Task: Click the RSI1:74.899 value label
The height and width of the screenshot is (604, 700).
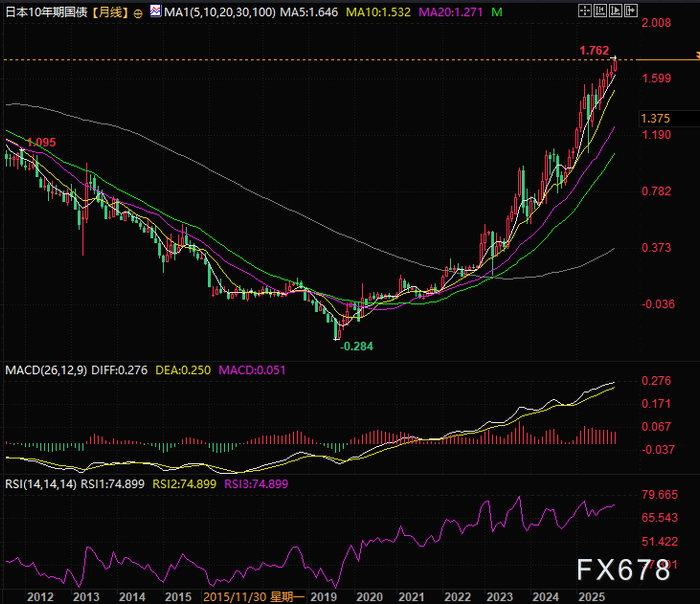Action: pos(112,484)
